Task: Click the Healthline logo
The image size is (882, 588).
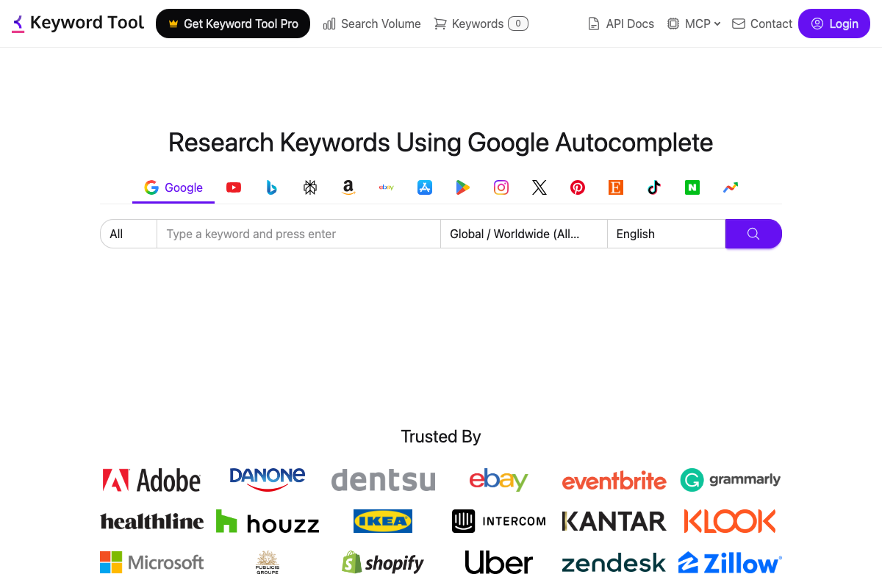Action: coord(152,522)
